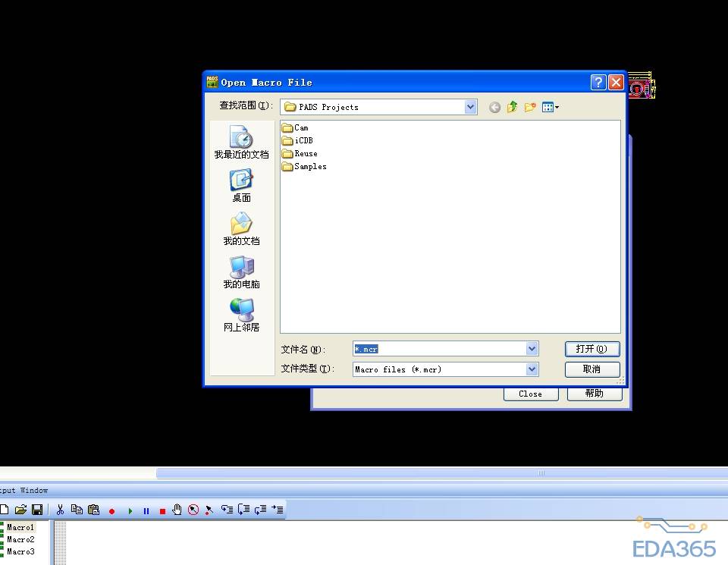Stop the macro with the red Stop square
Screen dimensions: 728x565
[x=162, y=511]
